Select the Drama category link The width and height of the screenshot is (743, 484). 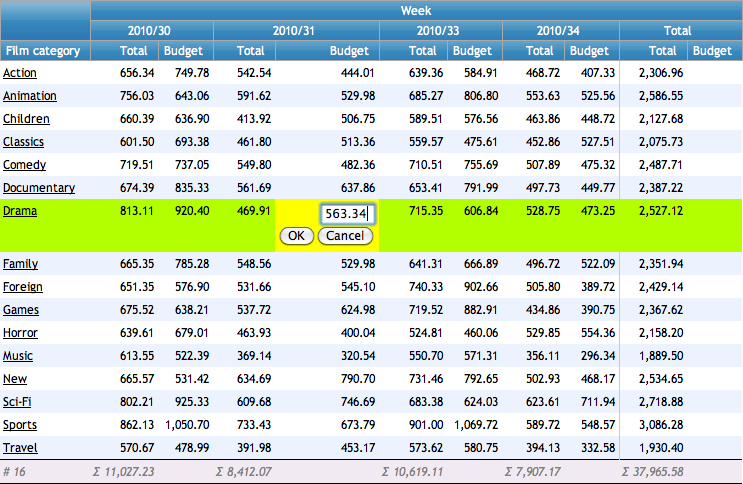[x=20, y=211]
